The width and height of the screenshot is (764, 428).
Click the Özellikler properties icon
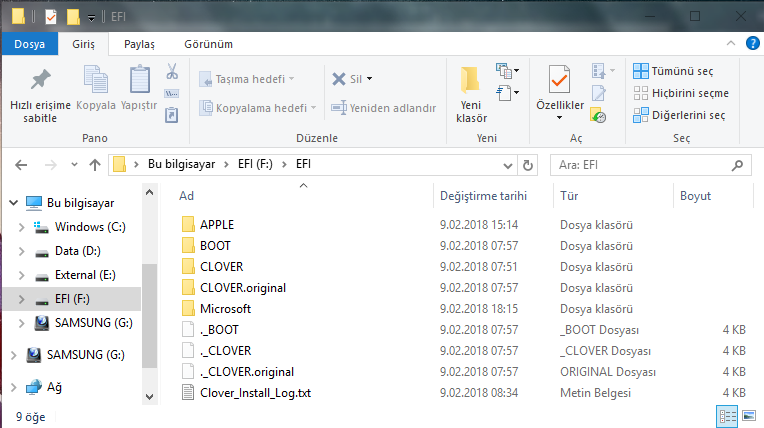(559, 79)
